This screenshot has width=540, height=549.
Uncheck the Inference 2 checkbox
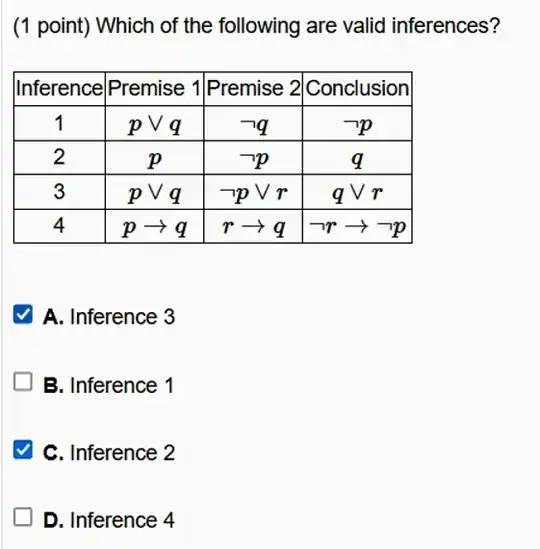pos(23,450)
